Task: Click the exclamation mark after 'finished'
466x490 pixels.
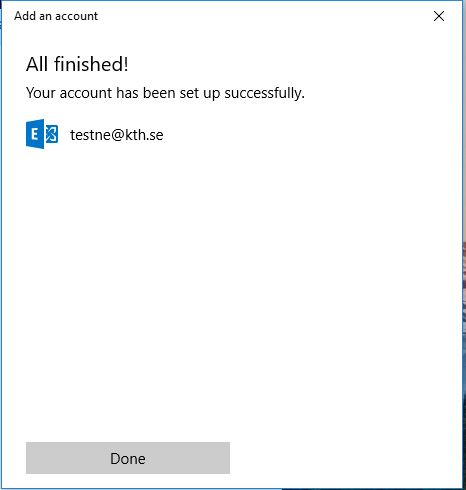Action: point(126,64)
